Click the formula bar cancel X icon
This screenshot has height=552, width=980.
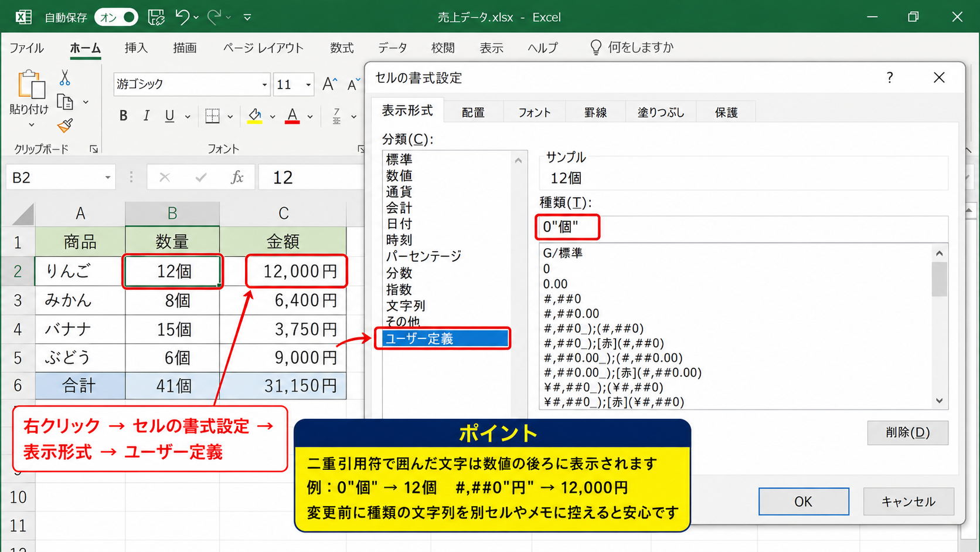[x=165, y=177]
